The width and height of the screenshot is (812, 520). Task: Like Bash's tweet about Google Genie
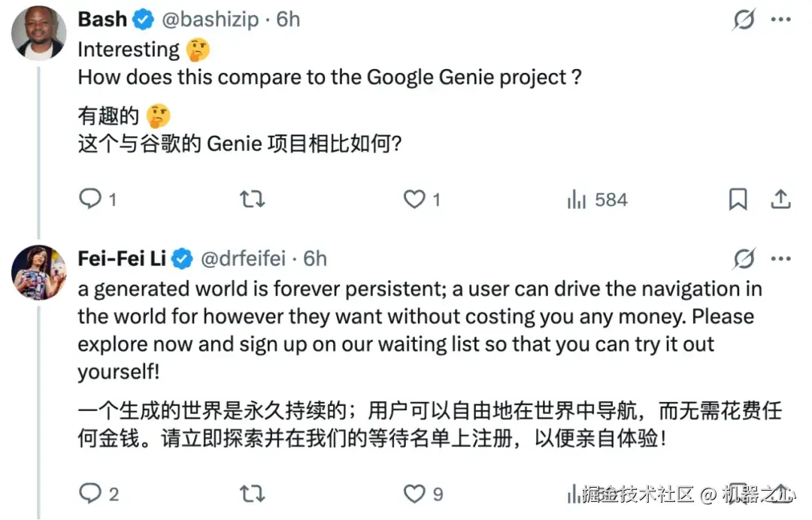click(x=422, y=199)
